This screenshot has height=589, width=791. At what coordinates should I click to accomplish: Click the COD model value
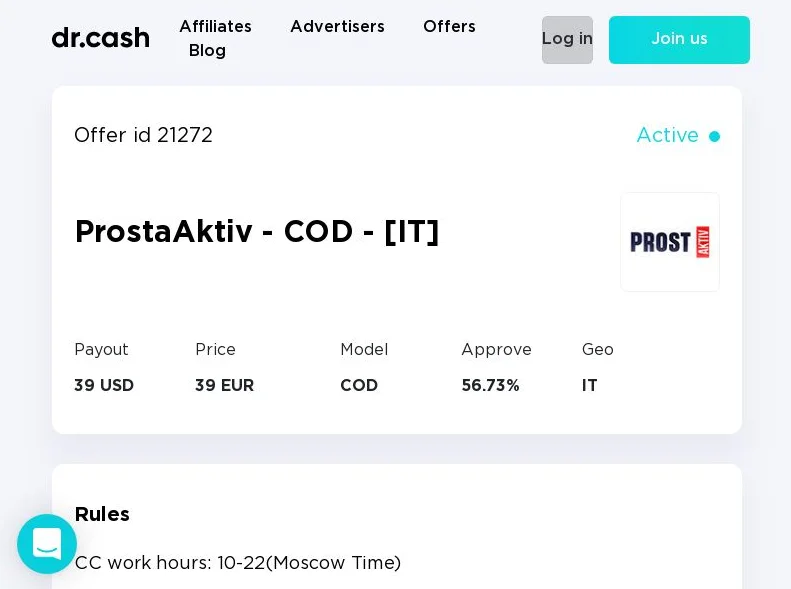359,386
